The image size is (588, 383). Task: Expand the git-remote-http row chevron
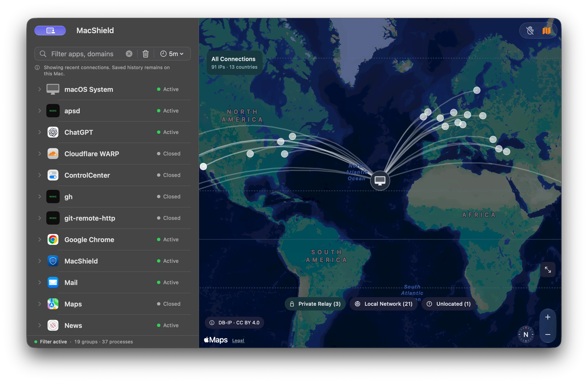[39, 218]
